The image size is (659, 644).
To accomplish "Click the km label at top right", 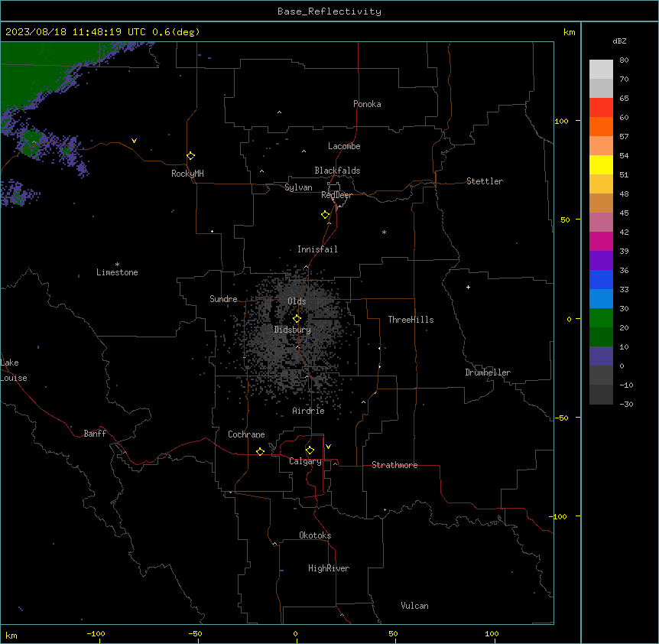I will click(569, 32).
